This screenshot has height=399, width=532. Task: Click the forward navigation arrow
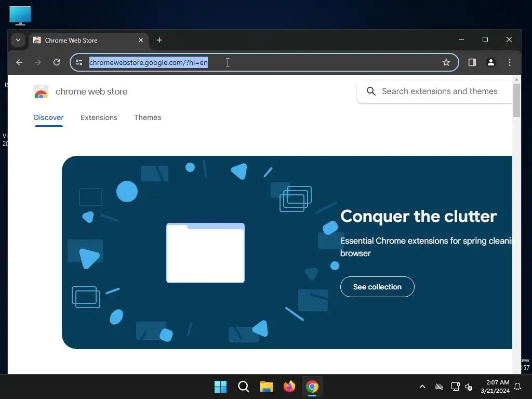click(38, 62)
